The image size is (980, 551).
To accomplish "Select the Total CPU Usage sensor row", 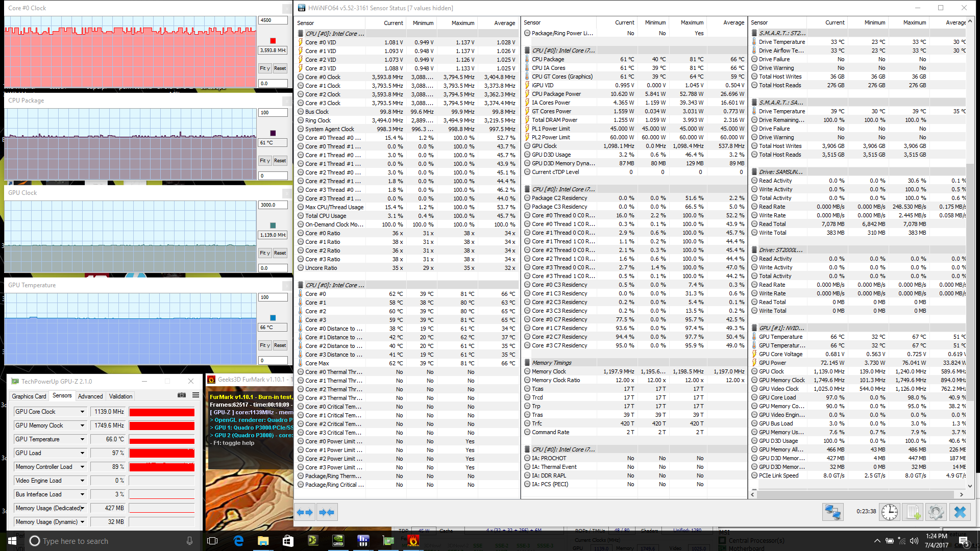I will click(407, 216).
